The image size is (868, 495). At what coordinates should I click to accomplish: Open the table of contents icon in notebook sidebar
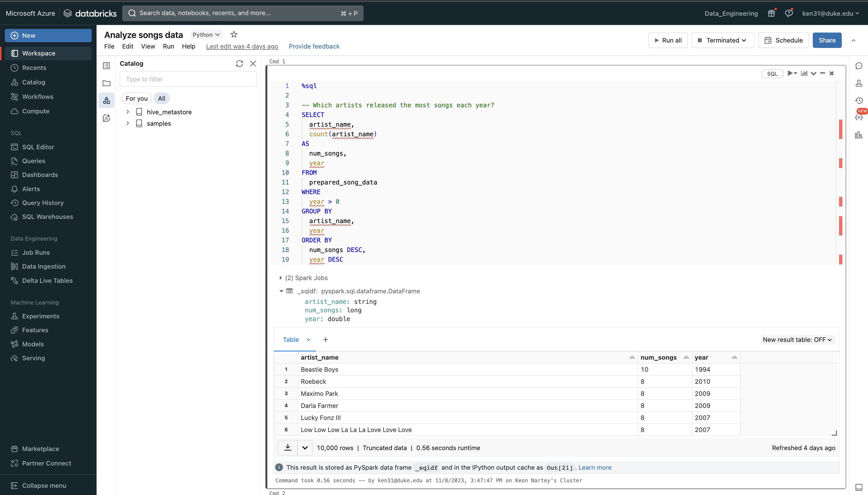(107, 66)
